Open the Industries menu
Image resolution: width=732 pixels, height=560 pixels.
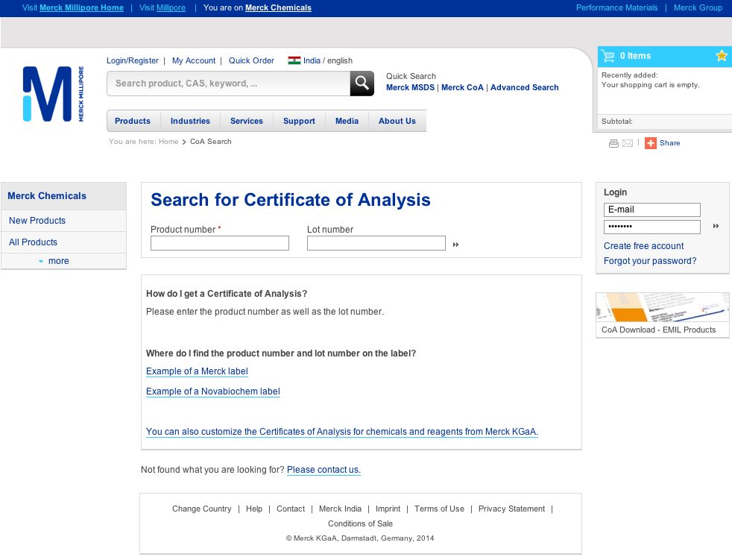click(x=190, y=121)
